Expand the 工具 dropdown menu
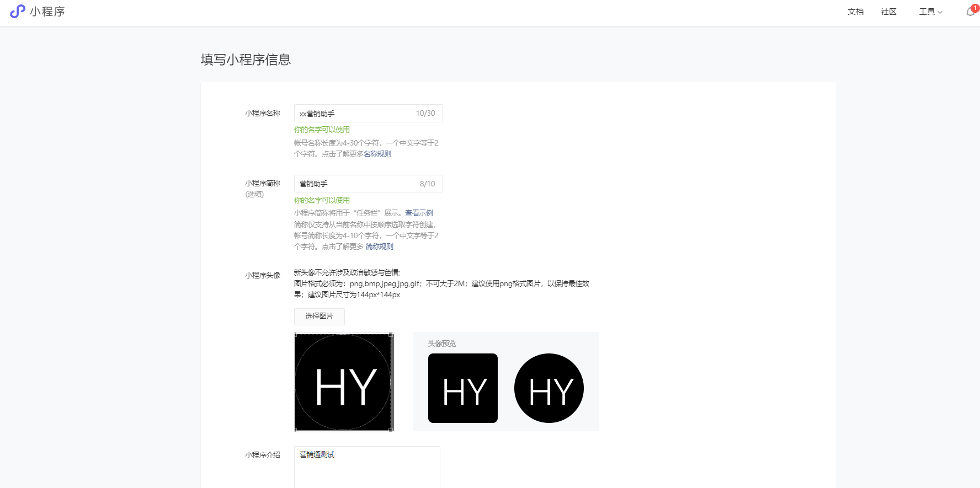980x488 pixels. coord(930,12)
